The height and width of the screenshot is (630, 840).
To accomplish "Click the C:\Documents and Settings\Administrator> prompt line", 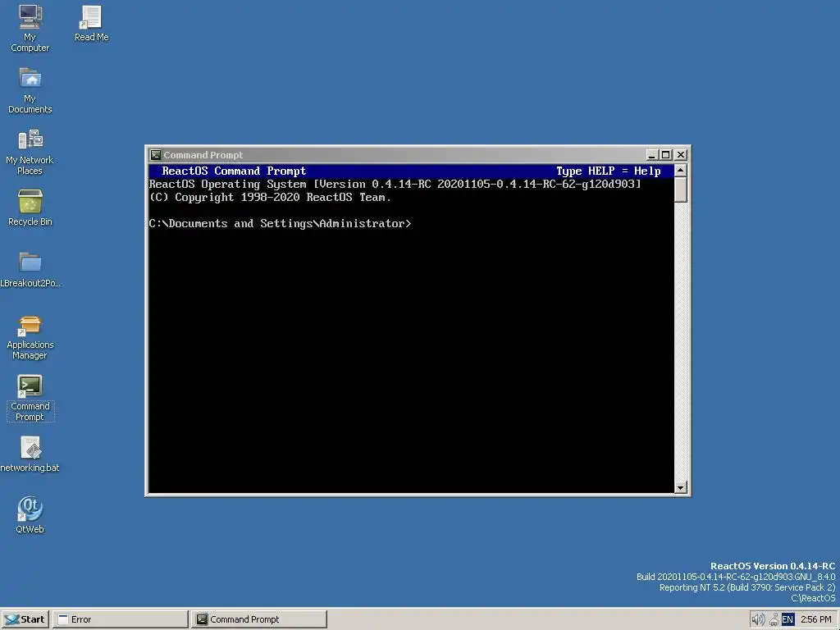I will [x=281, y=223].
